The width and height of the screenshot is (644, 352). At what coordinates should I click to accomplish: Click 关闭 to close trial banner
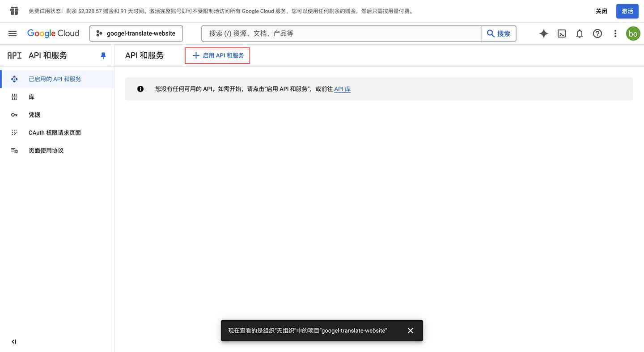pyautogui.click(x=602, y=11)
